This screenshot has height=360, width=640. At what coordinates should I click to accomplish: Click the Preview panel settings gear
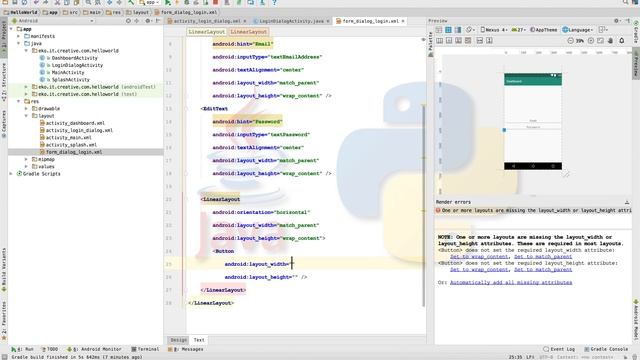tap(617, 21)
